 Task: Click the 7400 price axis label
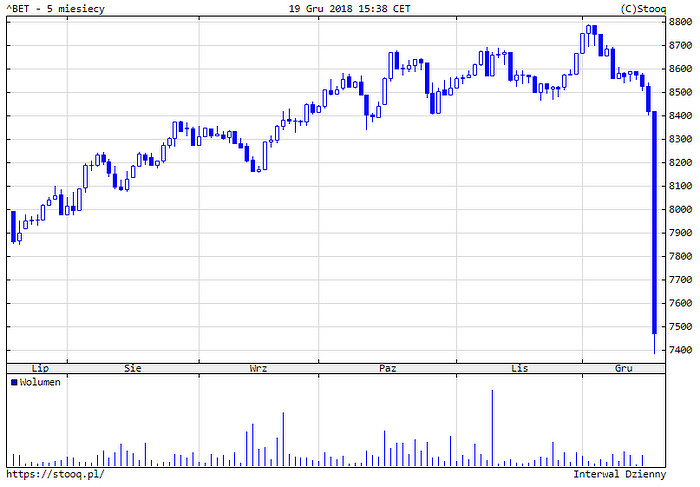coord(680,350)
